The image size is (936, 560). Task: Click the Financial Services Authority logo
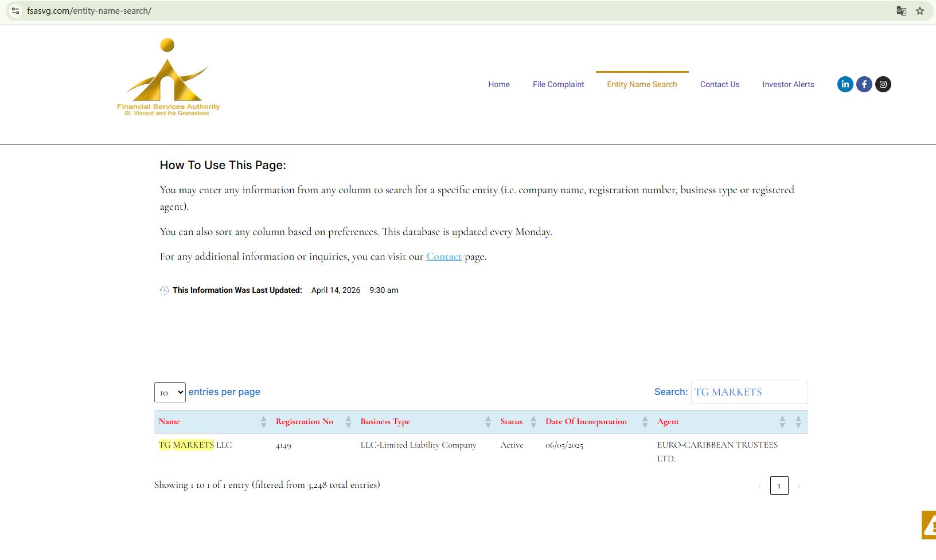[x=168, y=78]
